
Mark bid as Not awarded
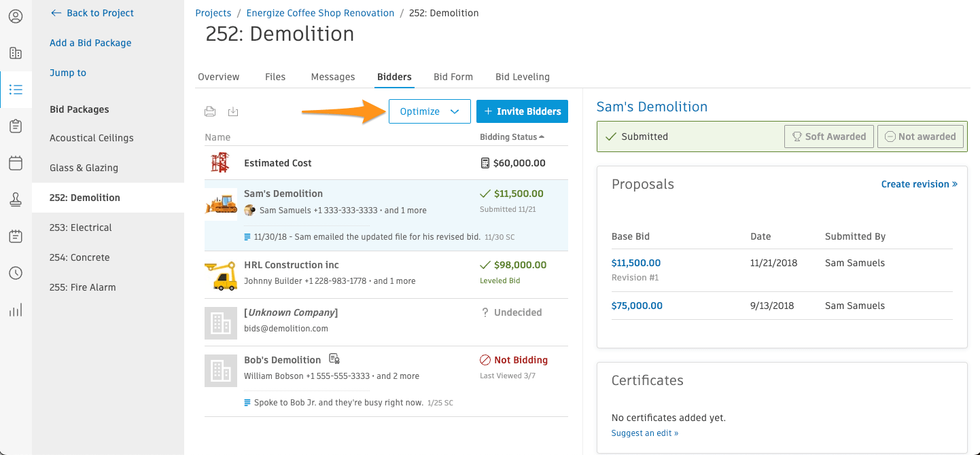pos(921,136)
